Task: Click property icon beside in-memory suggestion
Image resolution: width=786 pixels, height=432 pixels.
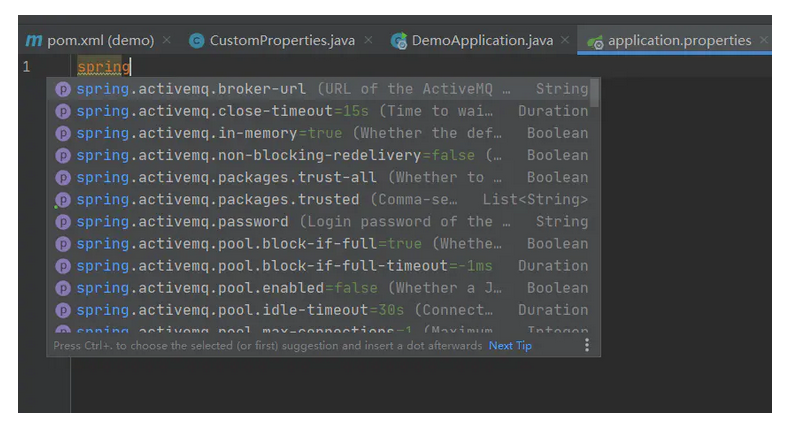Action: coord(63,134)
